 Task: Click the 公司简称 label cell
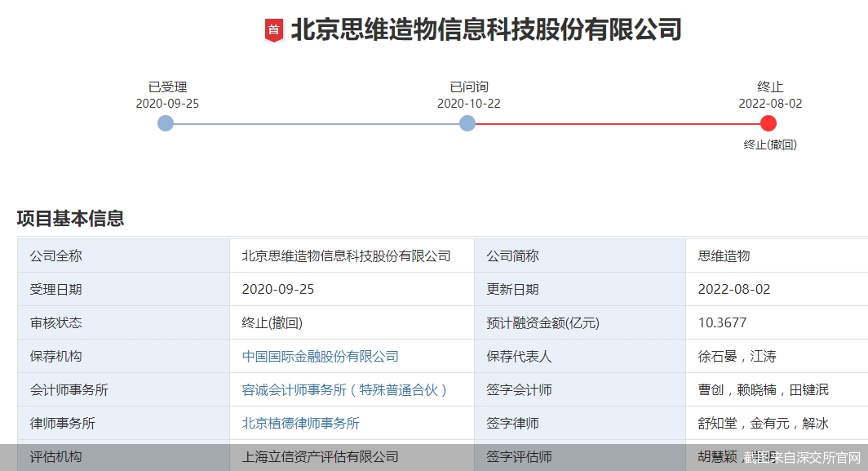(580, 256)
